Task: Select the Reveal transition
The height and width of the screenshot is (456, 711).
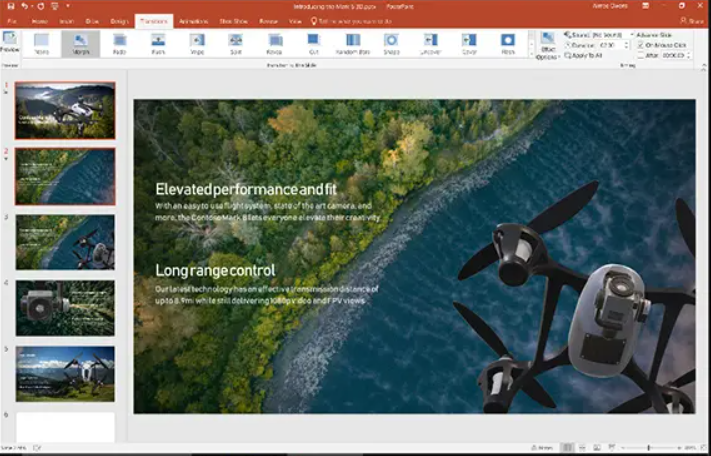Action: pyautogui.click(x=275, y=44)
